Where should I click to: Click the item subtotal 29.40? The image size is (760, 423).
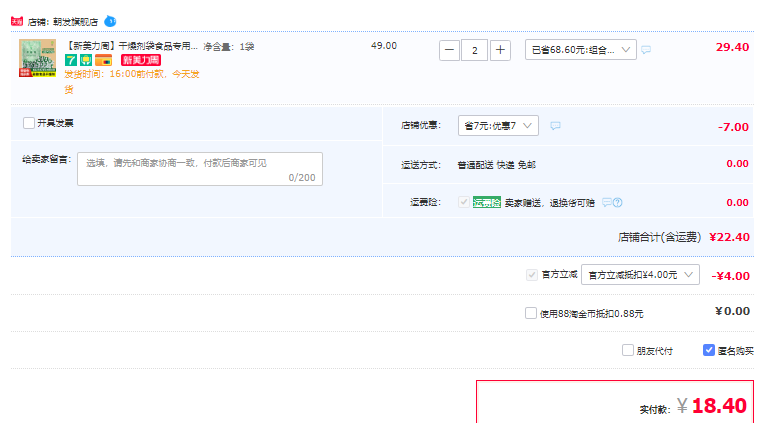pos(732,47)
